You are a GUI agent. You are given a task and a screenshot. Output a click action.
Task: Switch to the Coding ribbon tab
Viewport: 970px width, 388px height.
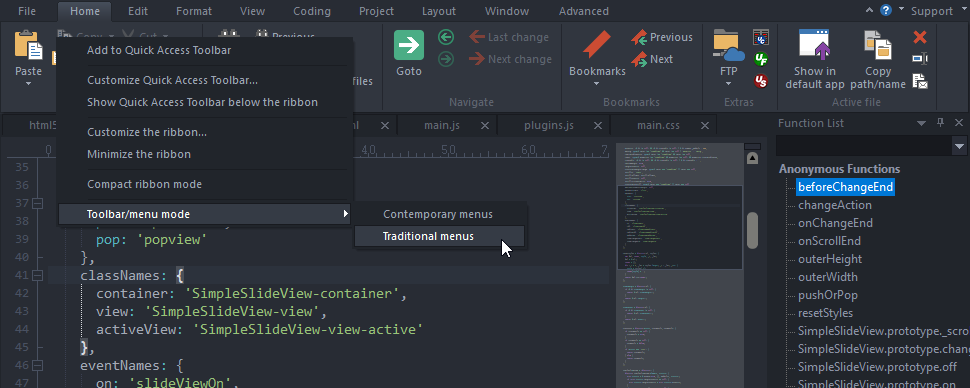tap(312, 11)
